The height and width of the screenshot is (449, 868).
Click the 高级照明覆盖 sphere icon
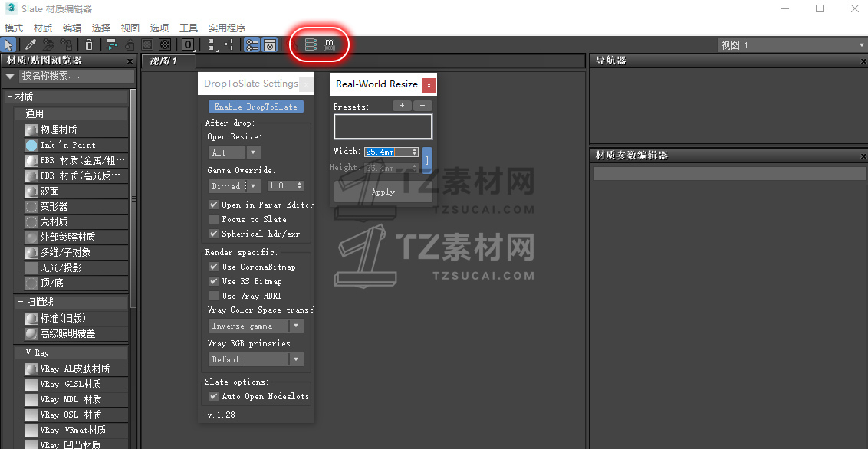(31, 334)
